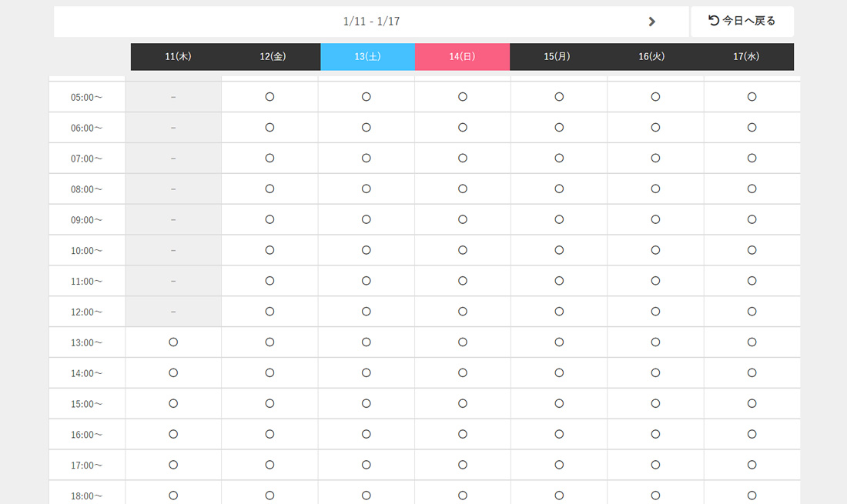Select the 17:00 slot on 15(月)
This screenshot has width=847, height=504.
coord(559,465)
